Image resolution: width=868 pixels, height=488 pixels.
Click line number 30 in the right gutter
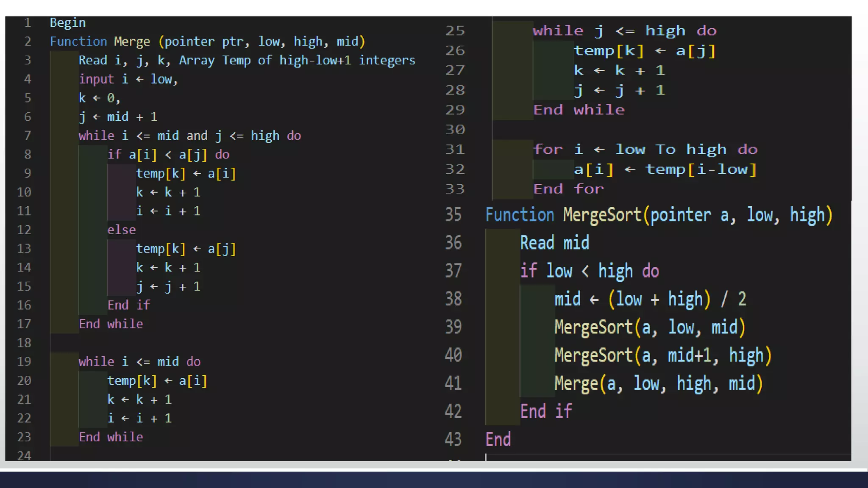455,129
